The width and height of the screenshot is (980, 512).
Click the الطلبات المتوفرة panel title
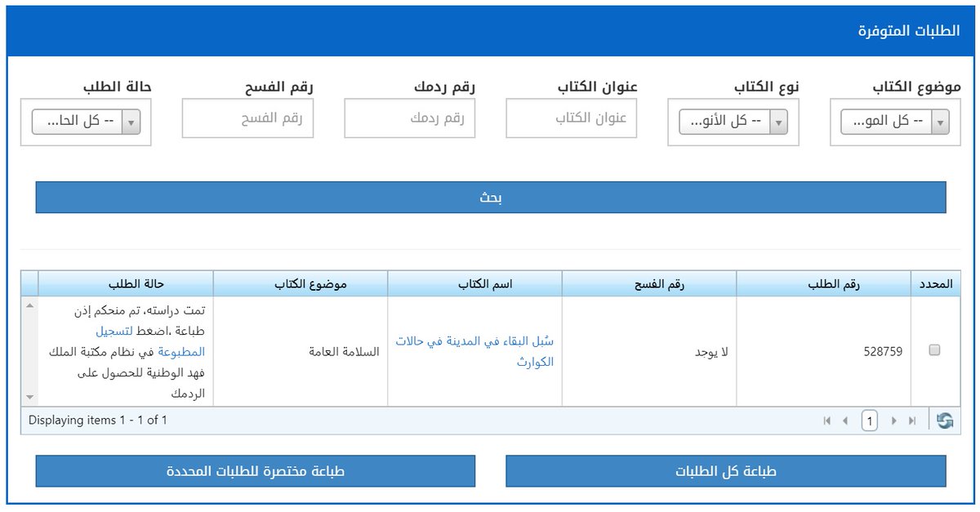[x=909, y=31]
